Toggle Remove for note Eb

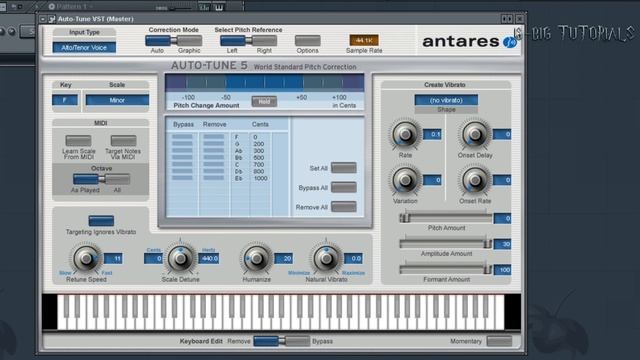click(213, 178)
